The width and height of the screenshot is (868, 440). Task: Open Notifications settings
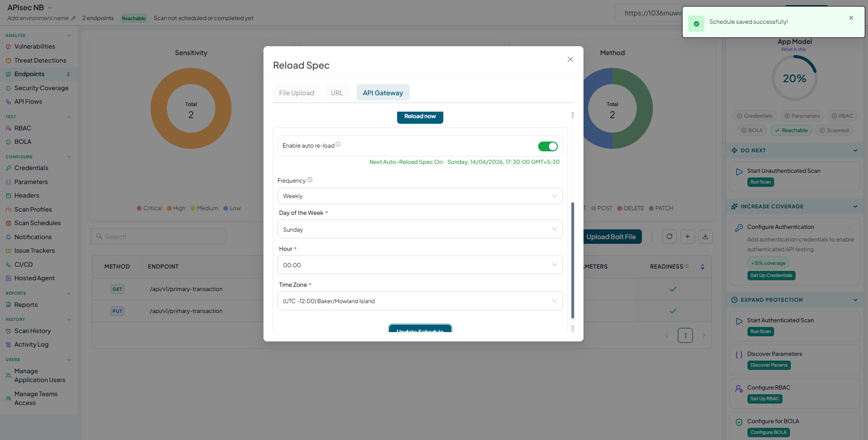33,237
